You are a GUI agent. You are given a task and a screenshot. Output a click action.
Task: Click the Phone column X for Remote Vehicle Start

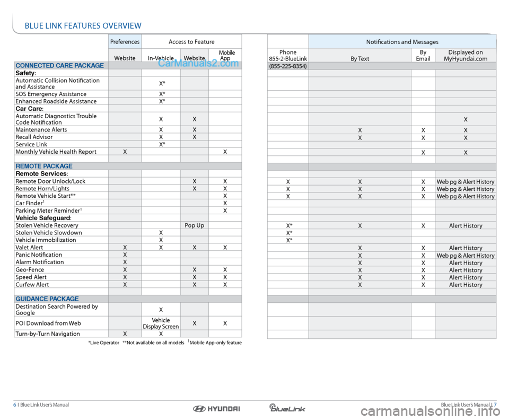[288, 196]
